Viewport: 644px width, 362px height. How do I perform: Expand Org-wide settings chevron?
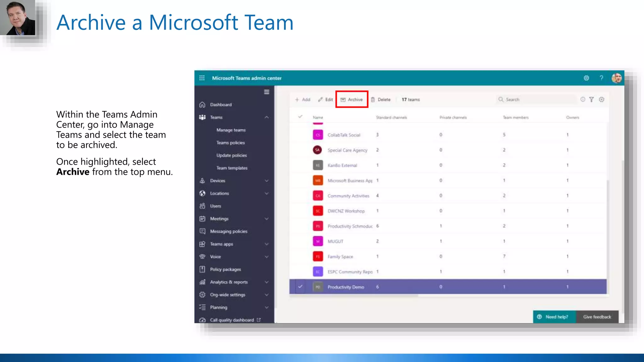tap(267, 295)
